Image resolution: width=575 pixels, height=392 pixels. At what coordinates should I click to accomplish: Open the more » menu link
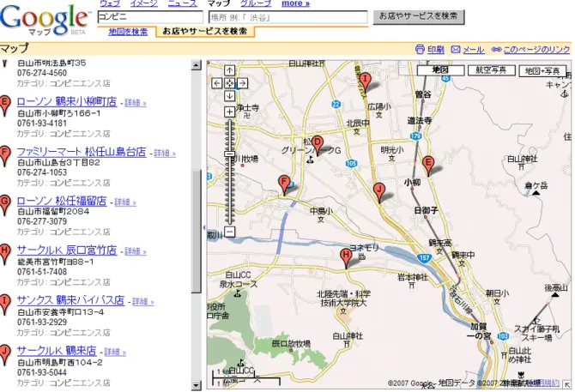[295, 3]
